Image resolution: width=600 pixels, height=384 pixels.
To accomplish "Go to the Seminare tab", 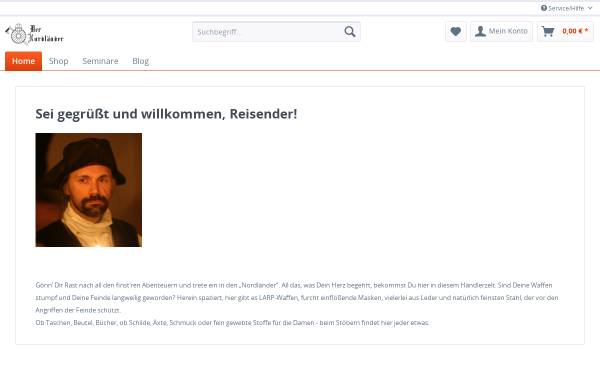I will click(x=100, y=61).
